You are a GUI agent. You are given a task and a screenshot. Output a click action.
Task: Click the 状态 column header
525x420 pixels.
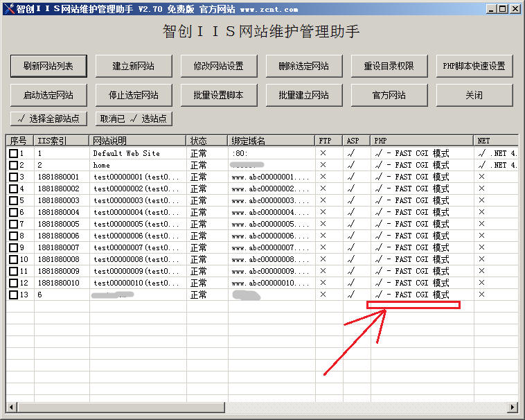[x=207, y=141]
